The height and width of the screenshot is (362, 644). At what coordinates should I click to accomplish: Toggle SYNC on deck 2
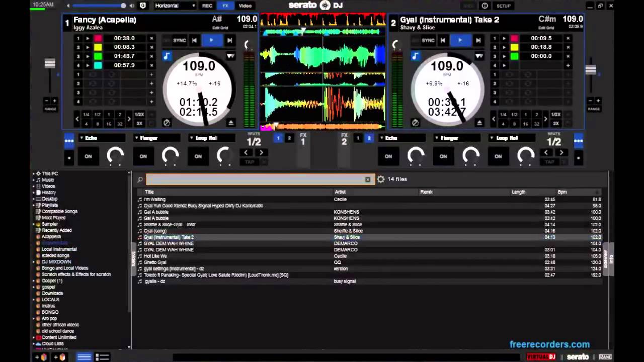pyautogui.click(x=428, y=40)
